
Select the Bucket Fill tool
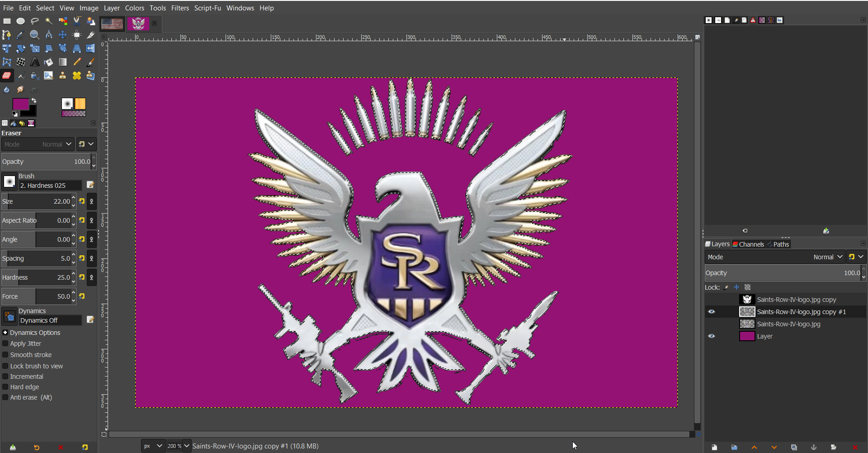[x=49, y=62]
